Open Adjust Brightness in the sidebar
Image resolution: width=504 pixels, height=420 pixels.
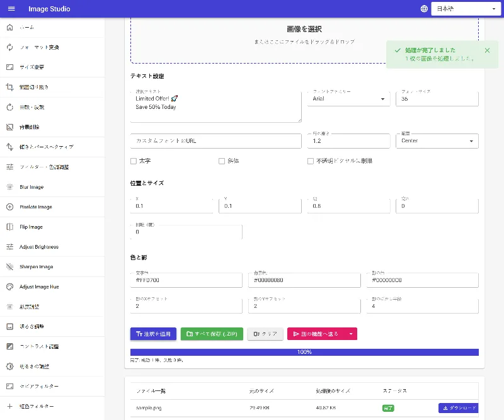click(x=52, y=247)
